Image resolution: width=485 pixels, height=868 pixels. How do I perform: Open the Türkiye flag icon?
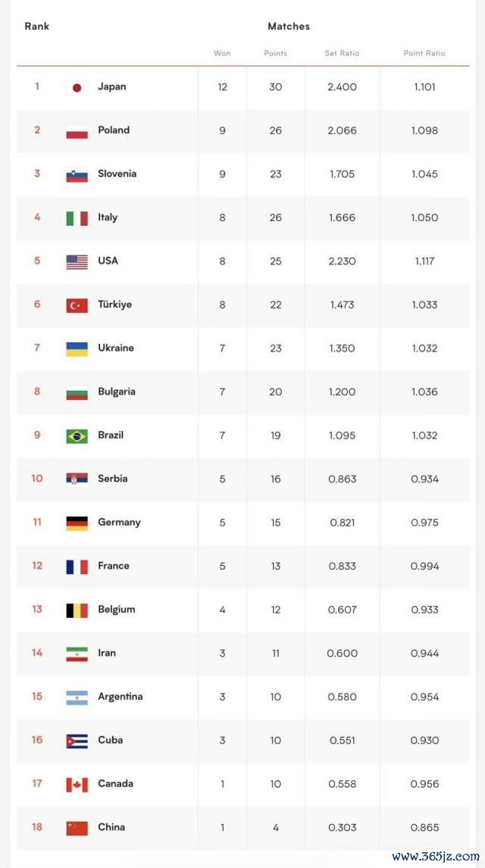tap(77, 305)
